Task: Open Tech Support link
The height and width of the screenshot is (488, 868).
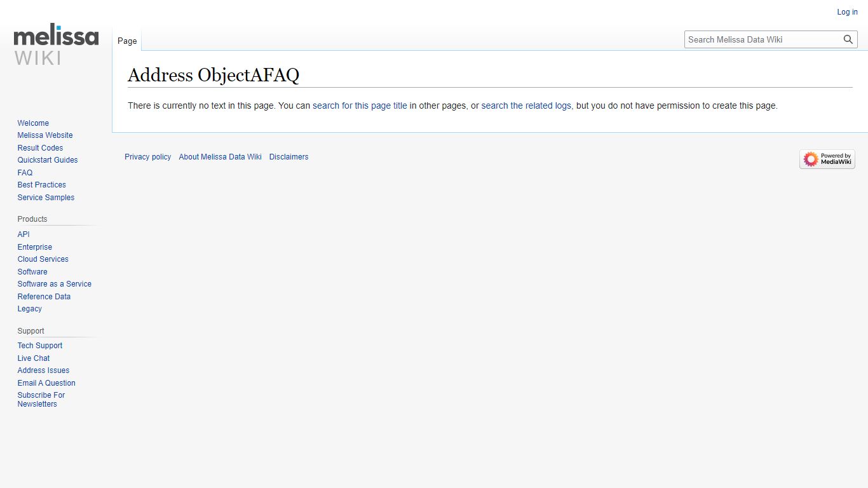Action: pyautogui.click(x=40, y=346)
